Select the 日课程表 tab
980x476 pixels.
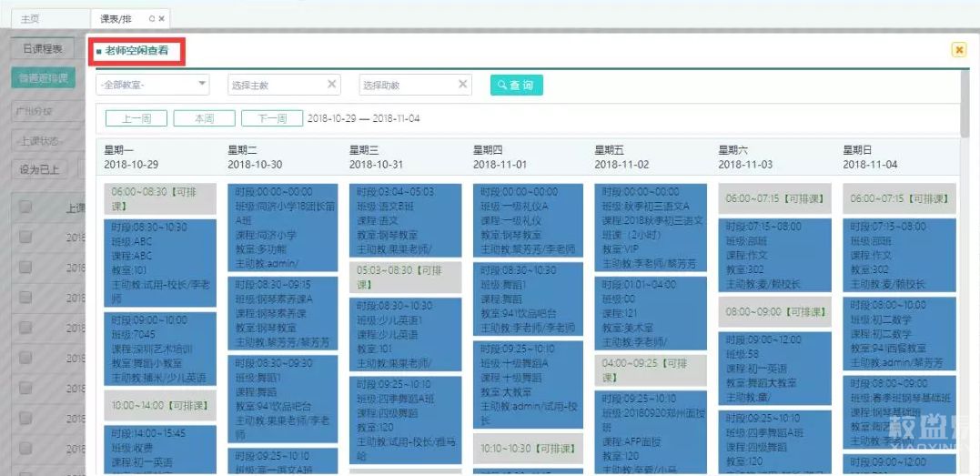pos(42,49)
